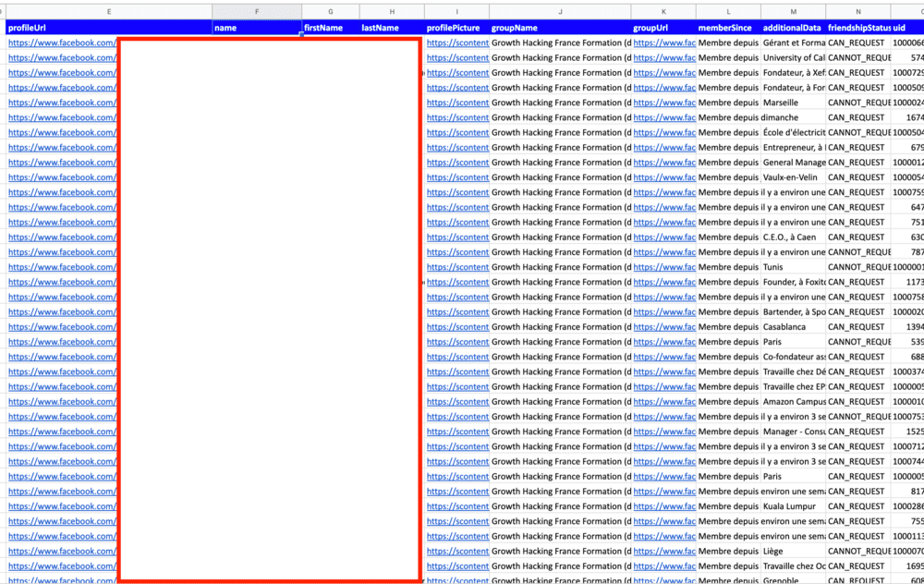Viewport: 924px width, 584px height.
Task: Open the scontent picture link in the Tunis row
Action: pos(458,267)
